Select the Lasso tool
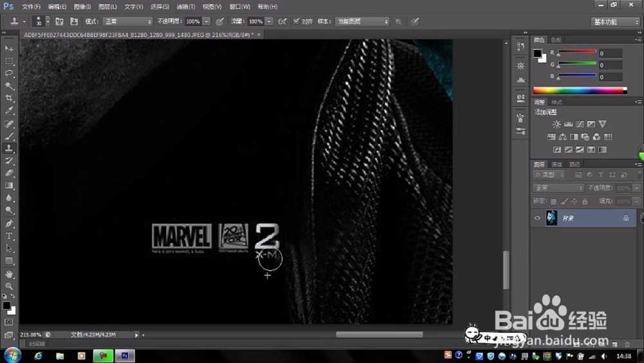The height and width of the screenshot is (363, 644). point(9,73)
